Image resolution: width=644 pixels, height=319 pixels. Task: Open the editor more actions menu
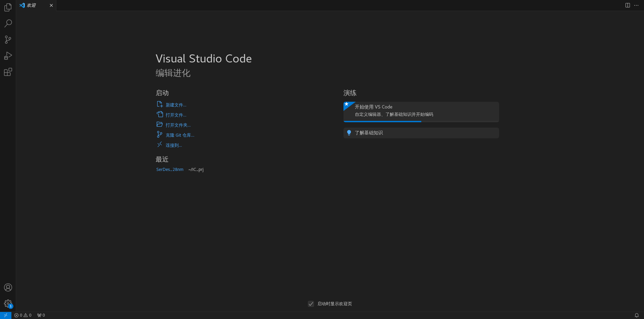coord(636,5)
